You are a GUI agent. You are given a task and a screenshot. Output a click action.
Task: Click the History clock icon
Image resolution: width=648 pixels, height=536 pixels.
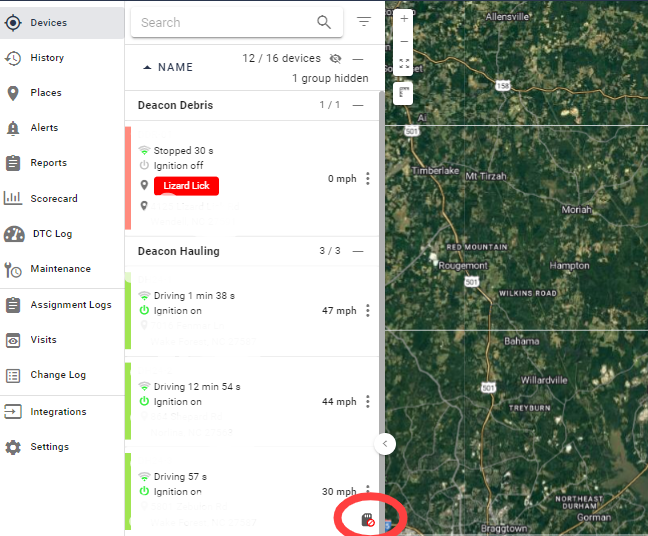coord(13,58)
